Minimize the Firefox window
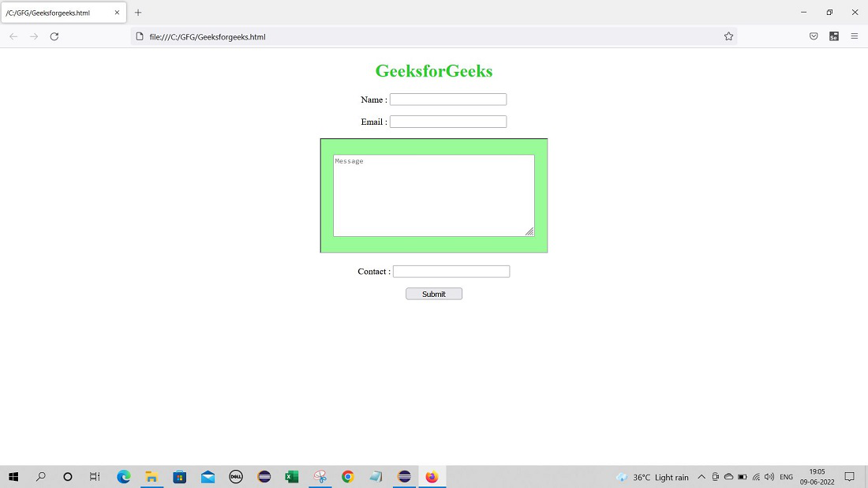The height and width of the screenshot is (488, 868). 804,12
